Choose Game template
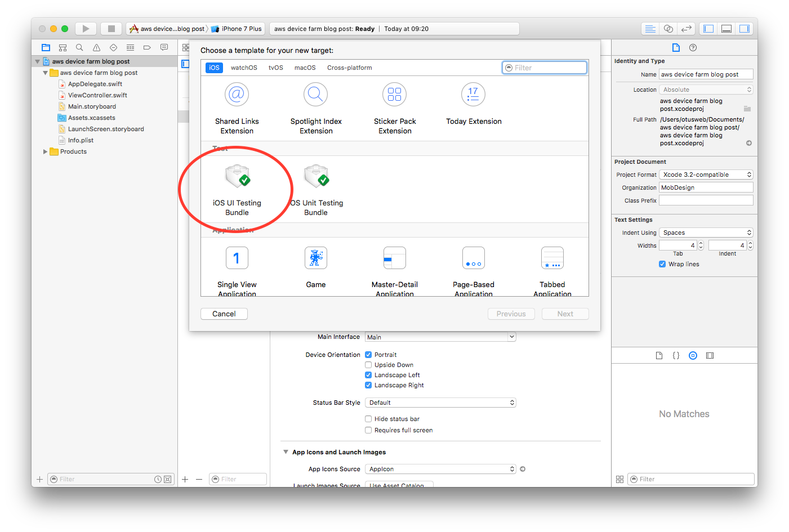789x532 pixels. [316, 268]
